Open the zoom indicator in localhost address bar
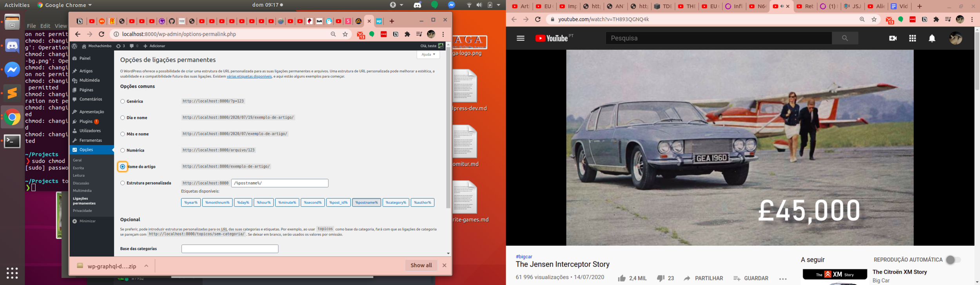This screenshot has height=285, width=980. 333,34
